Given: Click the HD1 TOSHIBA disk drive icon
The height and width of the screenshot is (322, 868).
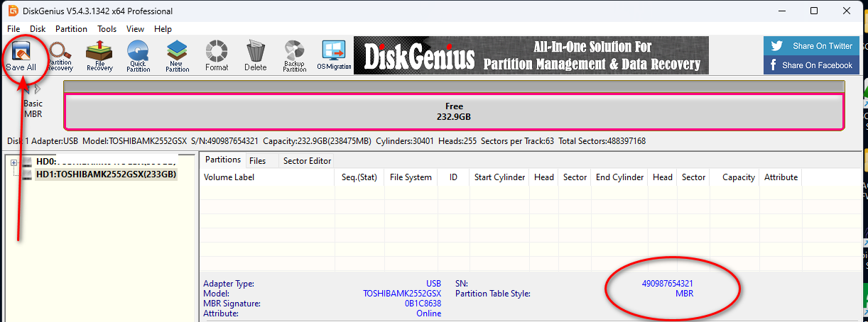Looking at the screenshot, I should click(27, 174).
